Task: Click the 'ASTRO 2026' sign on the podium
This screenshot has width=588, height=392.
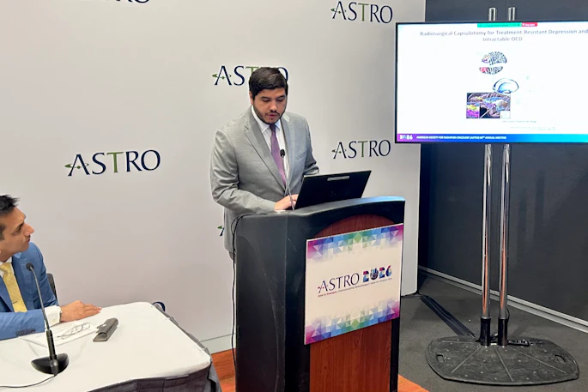Action: click(354, 283)
